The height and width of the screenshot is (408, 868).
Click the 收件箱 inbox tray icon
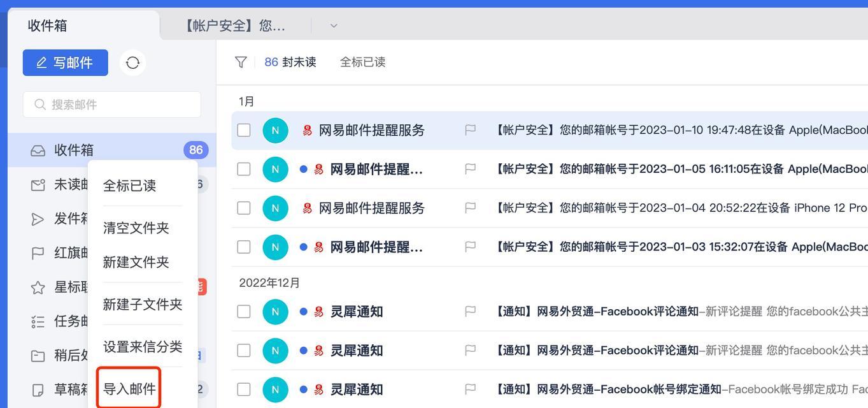[x=38, y=150]
